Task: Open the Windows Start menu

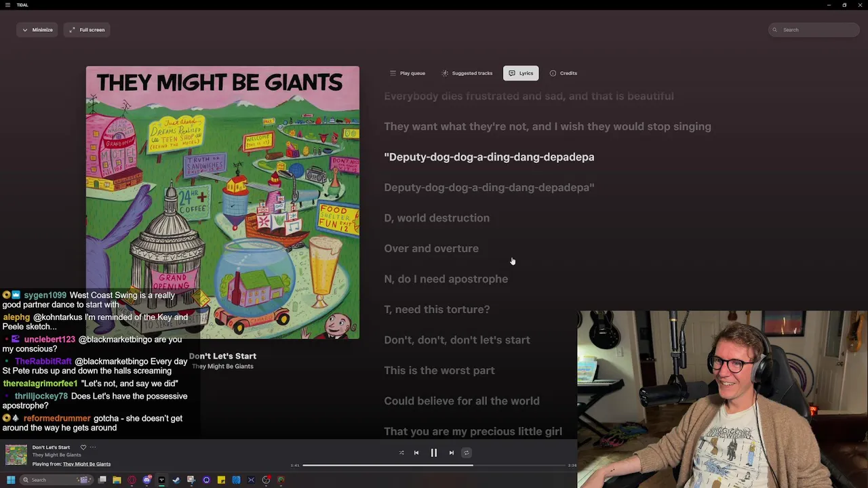Action: 11,480
